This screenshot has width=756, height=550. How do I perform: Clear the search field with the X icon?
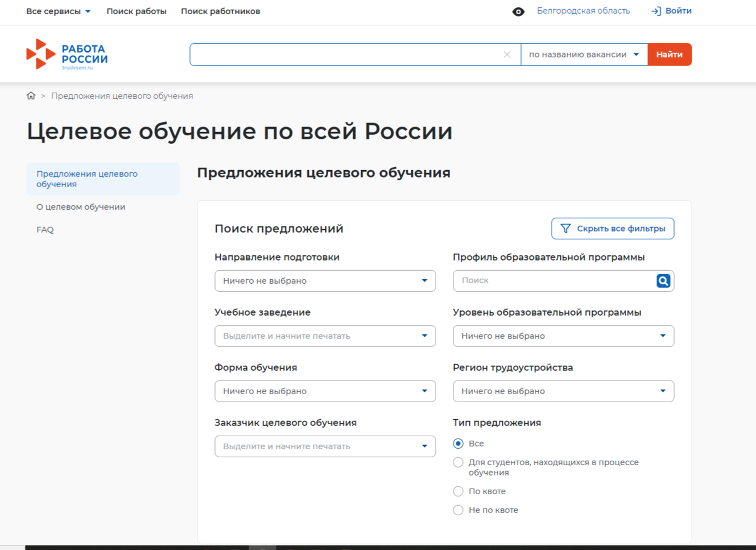pos(507,54)
